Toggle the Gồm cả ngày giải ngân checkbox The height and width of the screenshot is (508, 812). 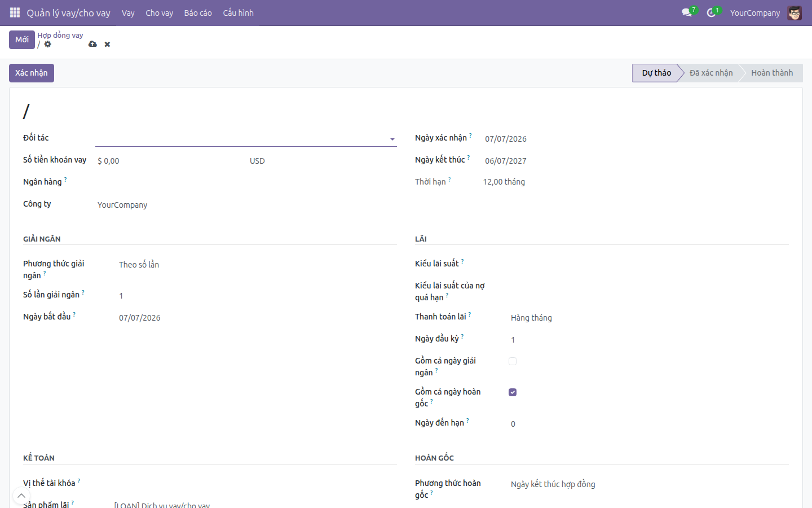513,361
